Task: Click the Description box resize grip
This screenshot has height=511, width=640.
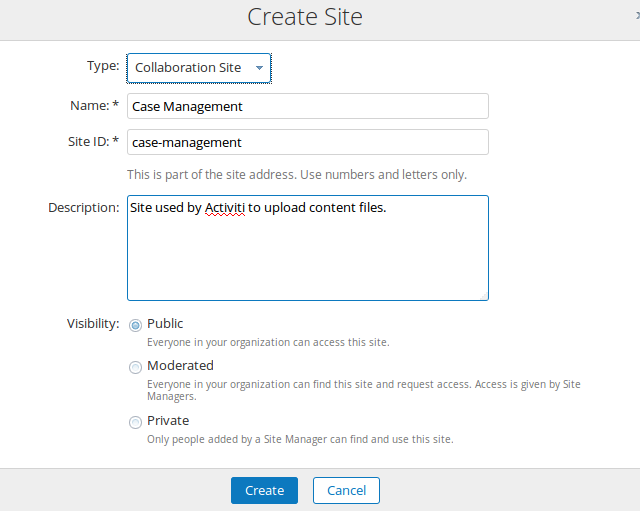Action: coord(484,296)
